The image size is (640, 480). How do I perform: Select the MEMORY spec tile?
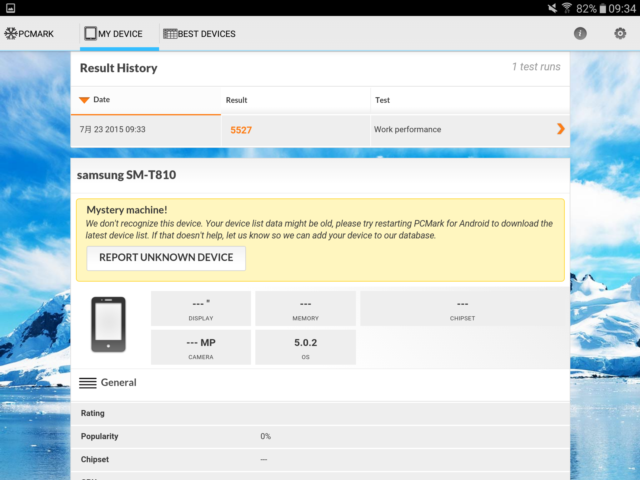click(x=305, y=309)
